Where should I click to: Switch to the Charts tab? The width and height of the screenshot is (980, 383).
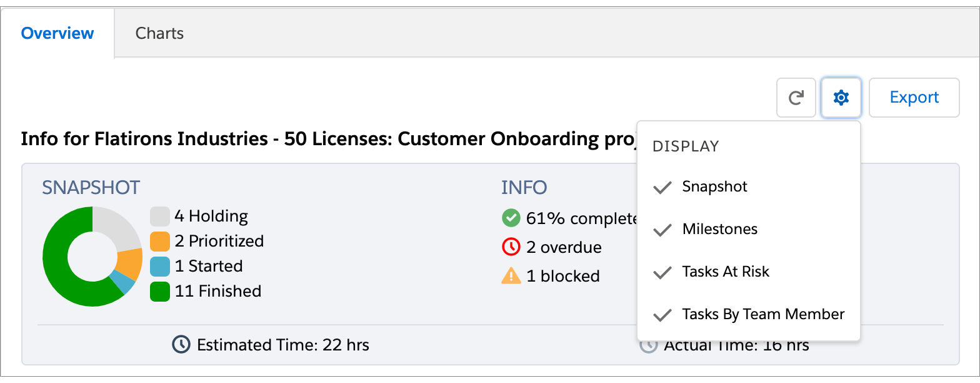(159, 33)
